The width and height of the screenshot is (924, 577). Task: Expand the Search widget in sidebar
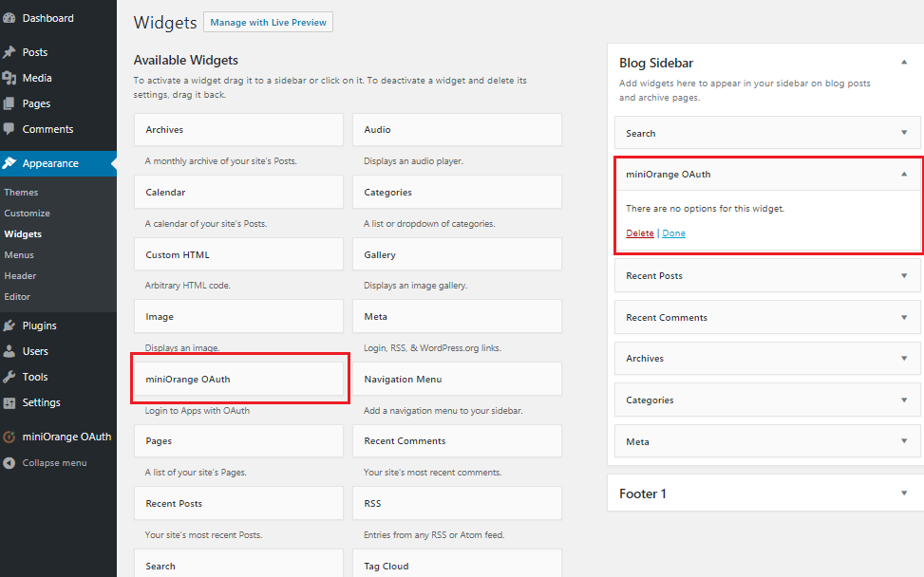(904, 133)
